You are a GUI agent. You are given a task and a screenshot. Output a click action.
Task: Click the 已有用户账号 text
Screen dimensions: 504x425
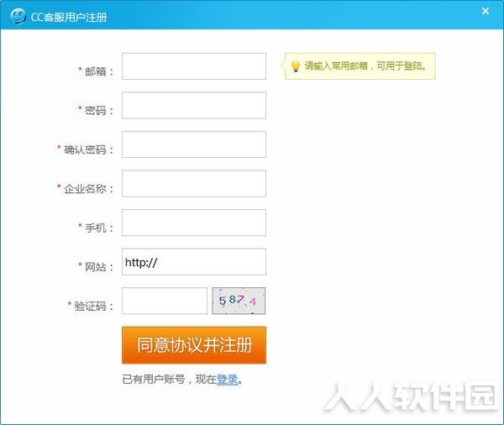(x=154, y=380)
